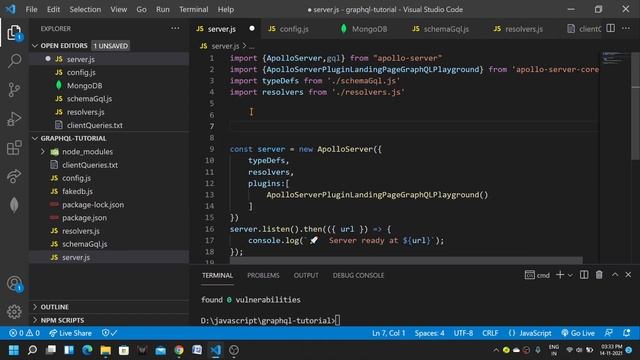Open Chrome from the taskbar

point(179,350)
